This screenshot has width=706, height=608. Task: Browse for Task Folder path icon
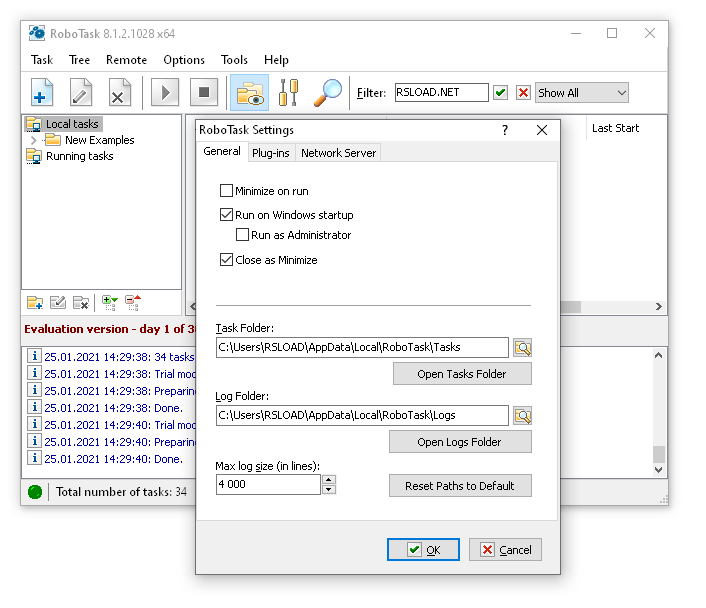[523, 348]
